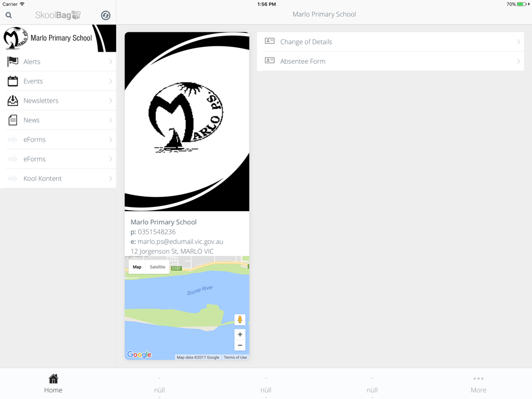
Task: Open the Absentee Form
Action: (x=390, y=61)
